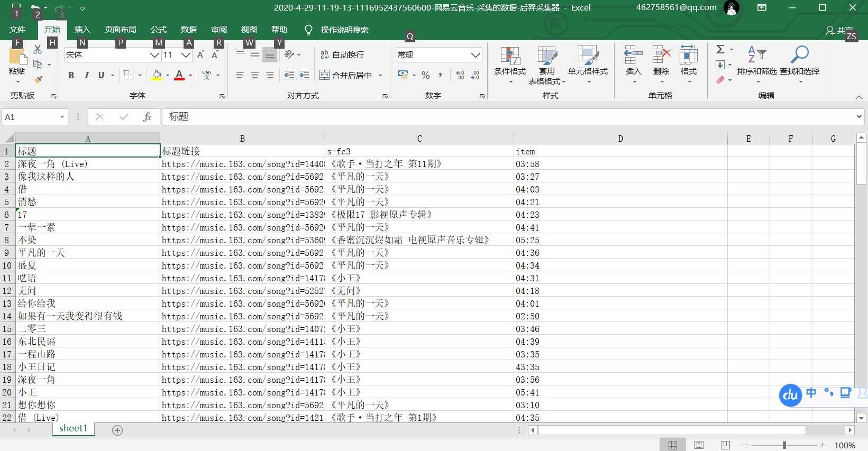Screen dimensions: 868x451
Task: Switch to the 插入 ribbon tab
Action: [82, 30]
